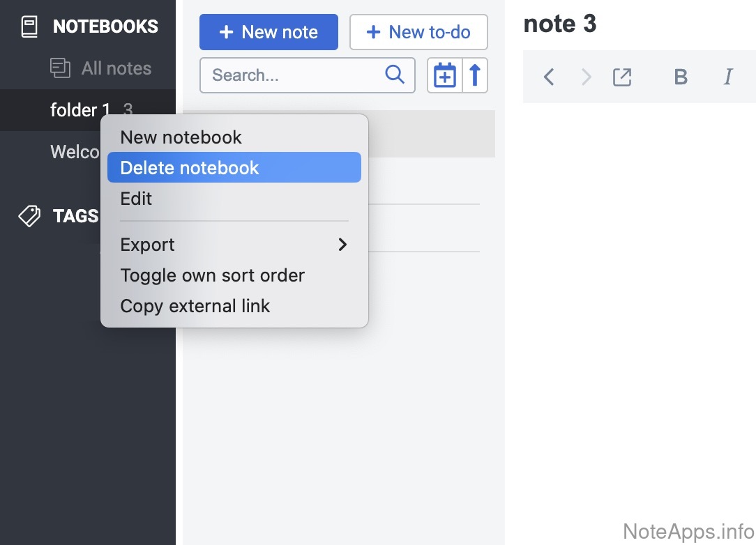Expand the Export submenu
The height and width of the screenshot is (545, 756).
coord(234,245)
